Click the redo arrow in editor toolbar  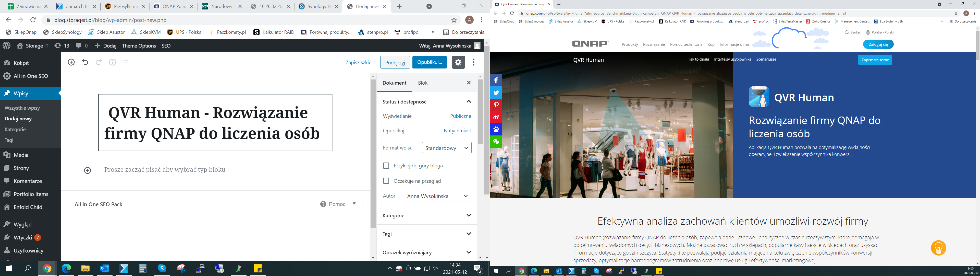[x=99, y=62]
